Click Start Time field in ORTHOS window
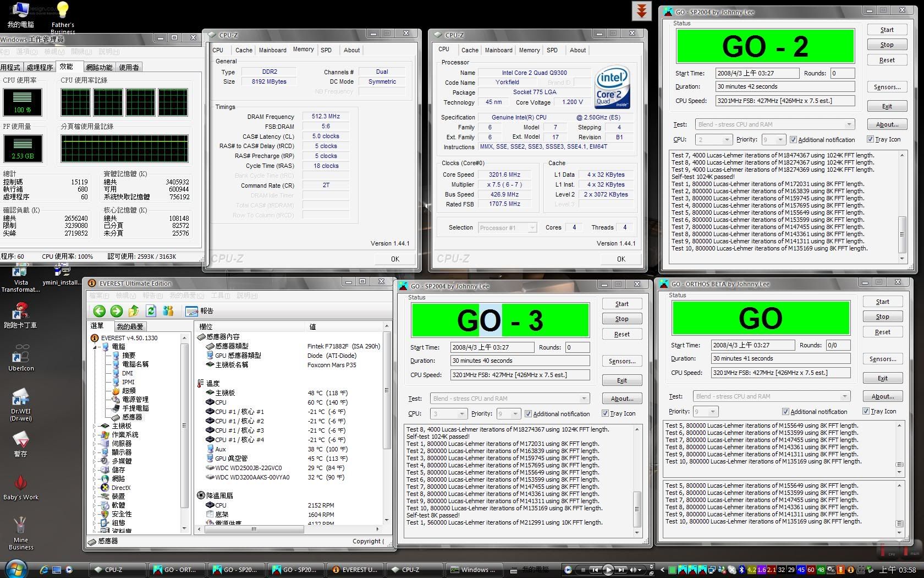This screenshot has width=924, height=578. (753, 345)
